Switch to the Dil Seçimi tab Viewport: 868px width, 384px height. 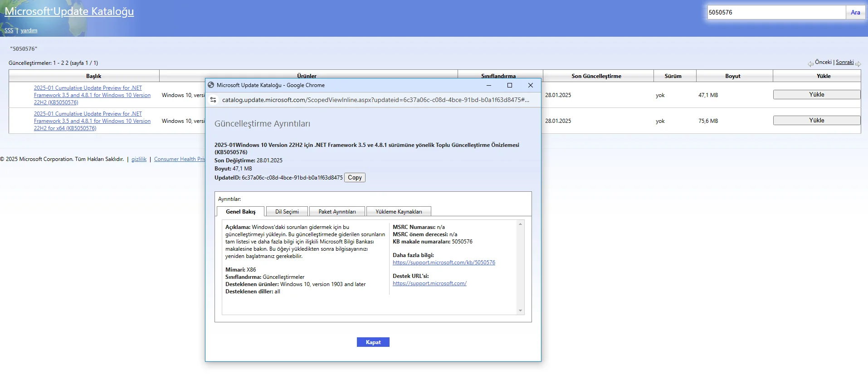(x=287, y=212)
